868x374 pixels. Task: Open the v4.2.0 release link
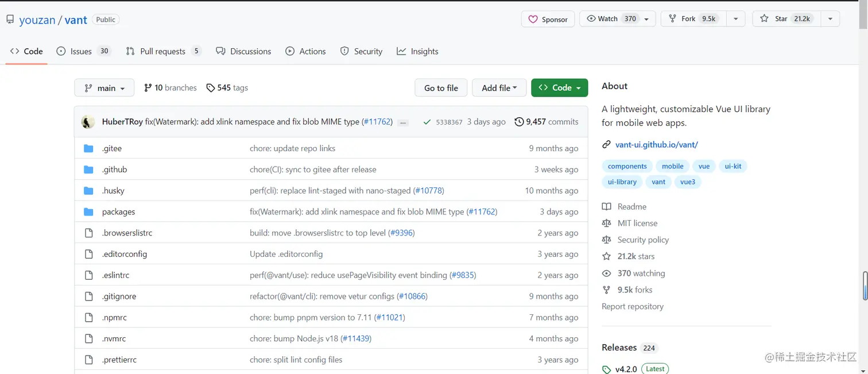coord(626,369)
